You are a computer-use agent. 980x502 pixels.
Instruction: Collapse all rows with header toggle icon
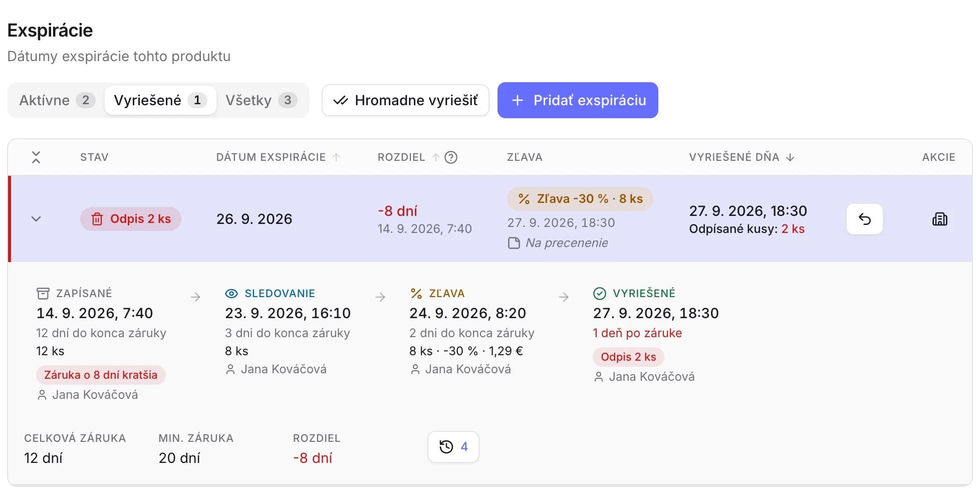tap(36, 157)
